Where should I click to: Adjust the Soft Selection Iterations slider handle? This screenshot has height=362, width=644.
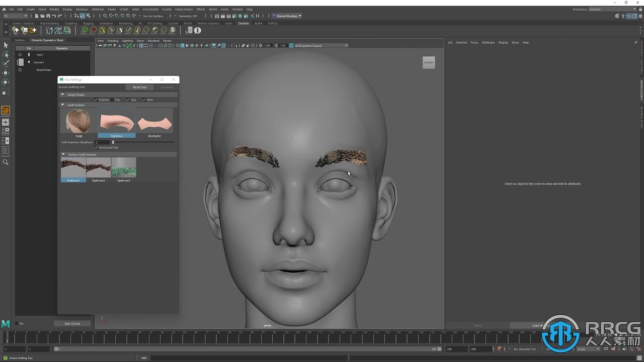tap(113, 142)
